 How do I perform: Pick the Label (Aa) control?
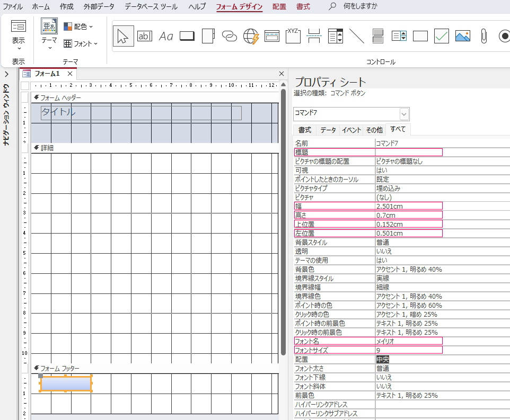pyautogui.click(x=166, y=36)
